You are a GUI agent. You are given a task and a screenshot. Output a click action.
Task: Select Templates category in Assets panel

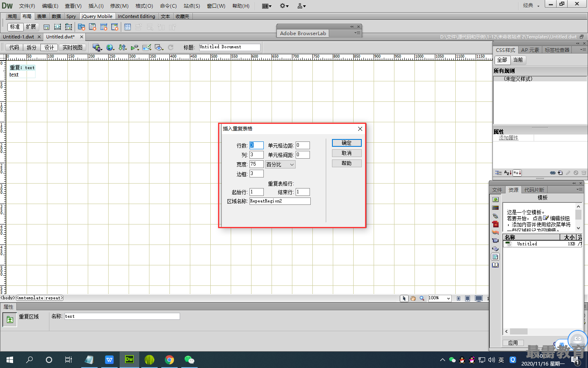point(495,257)
